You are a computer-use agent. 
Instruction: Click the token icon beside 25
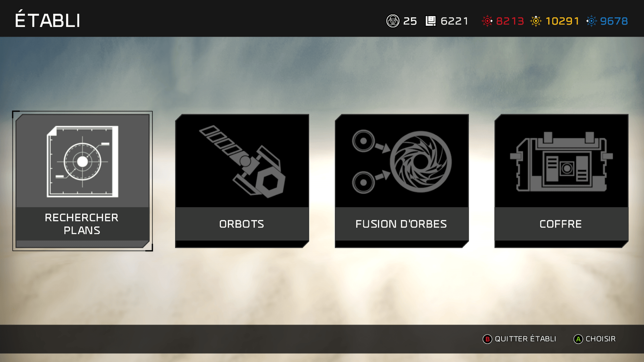tap(393, 21)
